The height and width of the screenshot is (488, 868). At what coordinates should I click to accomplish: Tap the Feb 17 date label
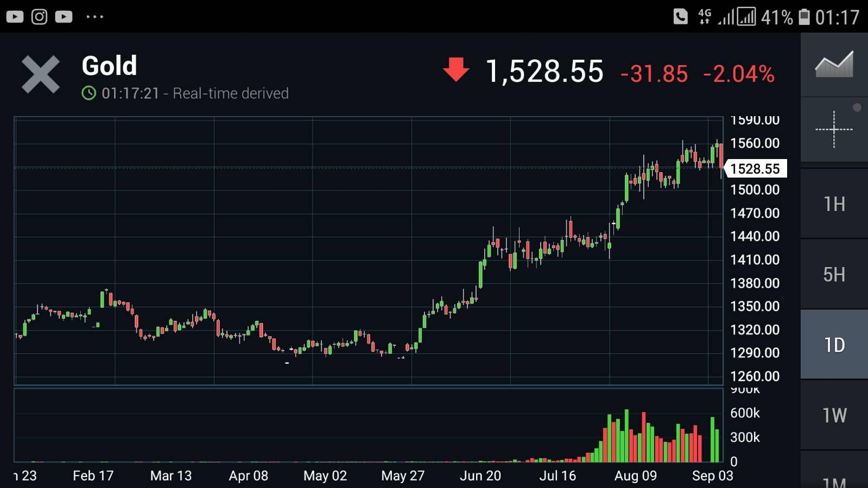[93, 476]
